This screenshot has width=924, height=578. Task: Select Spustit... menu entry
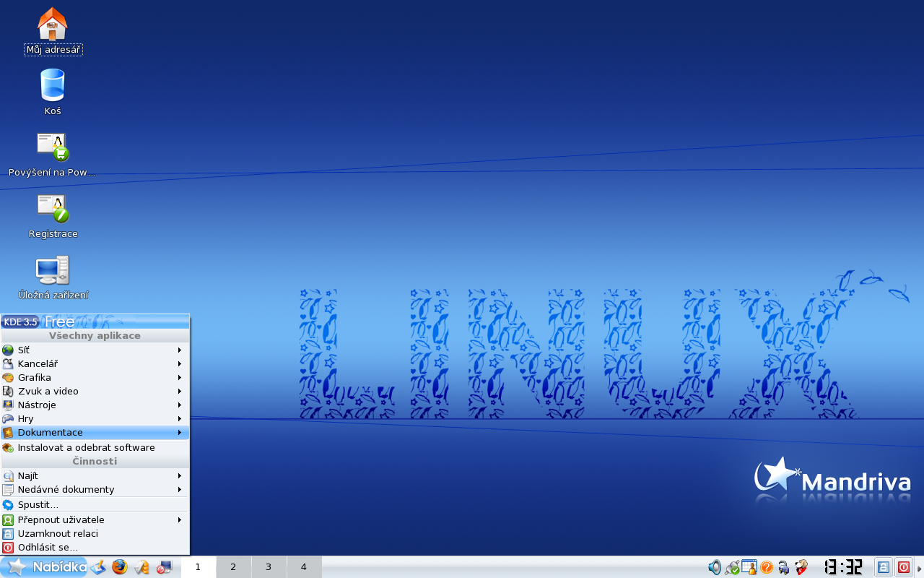coord(95,504)
